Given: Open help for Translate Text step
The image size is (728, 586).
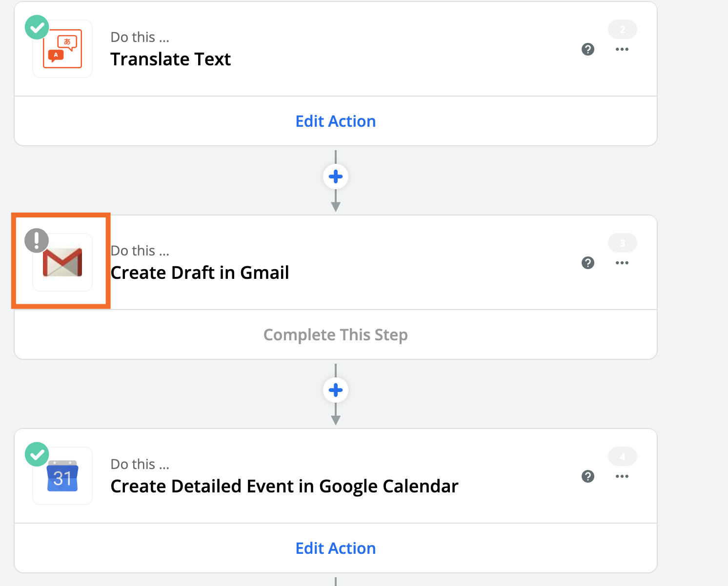Looking at the screenshot, I should (588, 49).
